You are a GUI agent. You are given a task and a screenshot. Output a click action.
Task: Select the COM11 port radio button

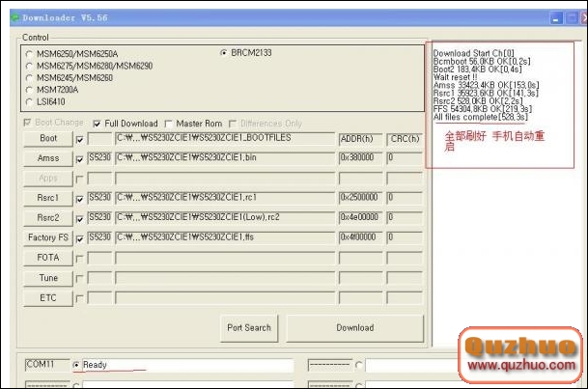pos(76,365)
